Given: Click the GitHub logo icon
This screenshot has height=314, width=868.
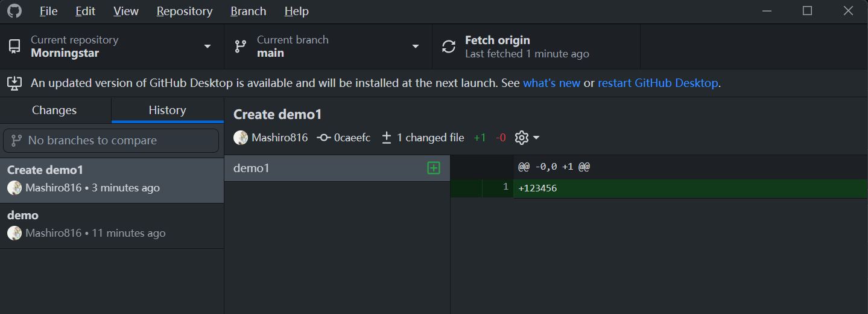Looking at the screenshot, I should (x=14, y=11).
